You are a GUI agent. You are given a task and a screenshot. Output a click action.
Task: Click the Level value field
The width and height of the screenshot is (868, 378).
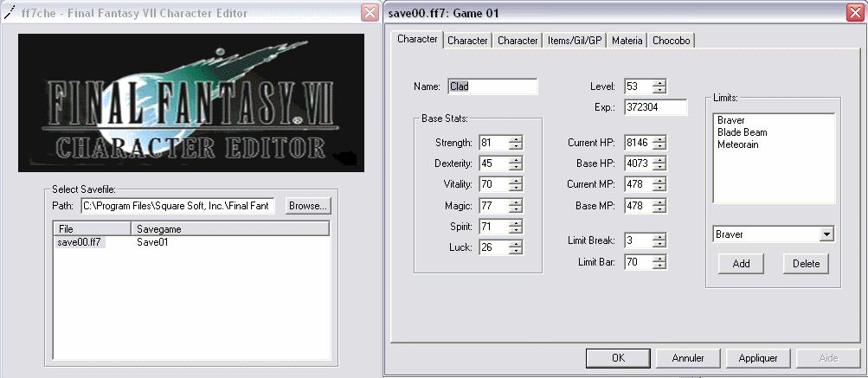pyautogui.click(x=639, y=86)
